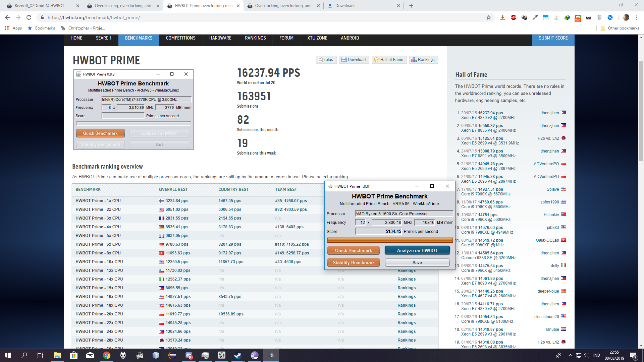Open Other bookmarks folder
Screen dimensions: 644x362
click(620, 28)
